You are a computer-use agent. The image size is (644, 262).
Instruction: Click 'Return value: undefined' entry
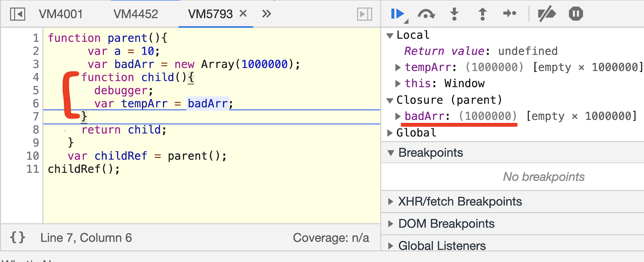[x=481, y=51]
